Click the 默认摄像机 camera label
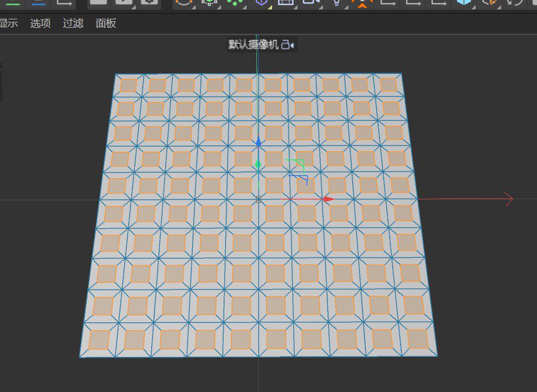This screenshot has height=392, width=537. tap(253, 44)
